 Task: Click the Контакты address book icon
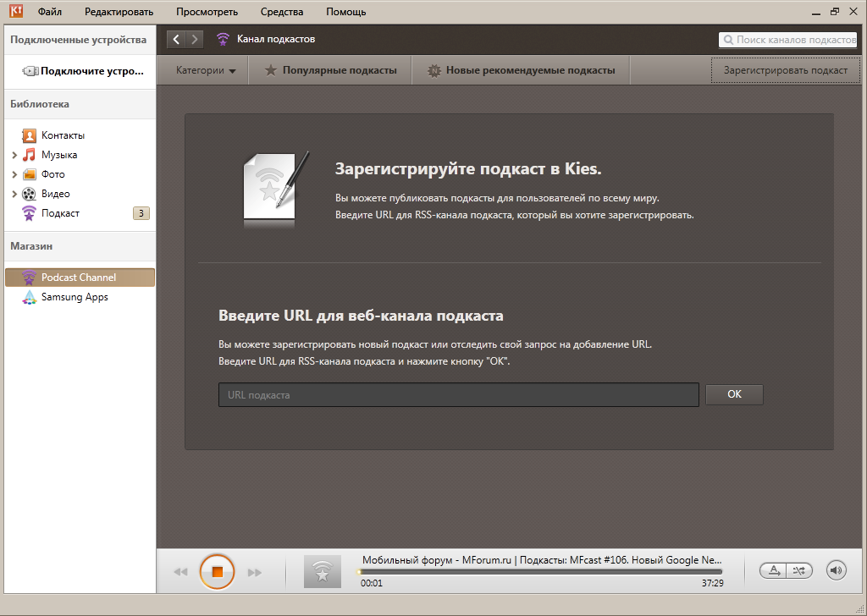pyautogui.click(x=29, y=135)
